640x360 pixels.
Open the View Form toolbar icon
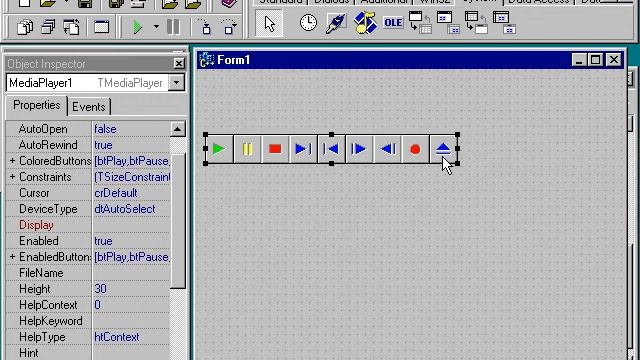(x=48, y=28)
